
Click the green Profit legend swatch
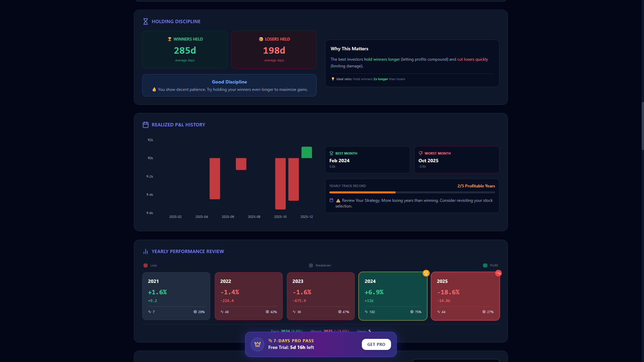485,265
